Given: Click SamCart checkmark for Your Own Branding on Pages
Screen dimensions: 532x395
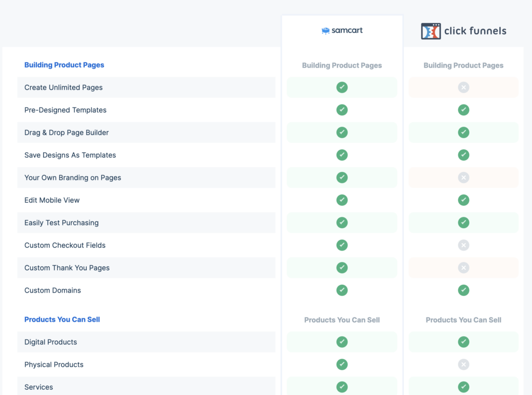Looking at the screenshot, I should 342,177.
